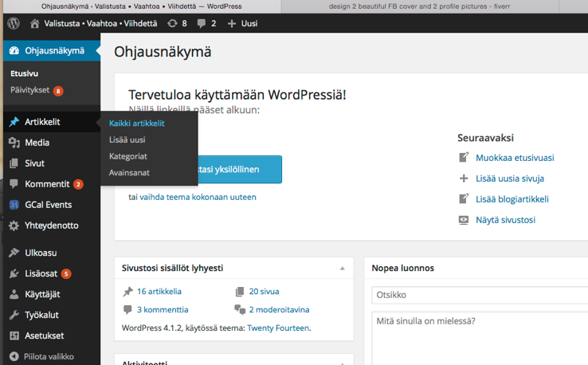This screenshot has height=365, width=588.
Task: Select Kaikki artikkelit in the flyout
Action: click(x=137, y=124)
